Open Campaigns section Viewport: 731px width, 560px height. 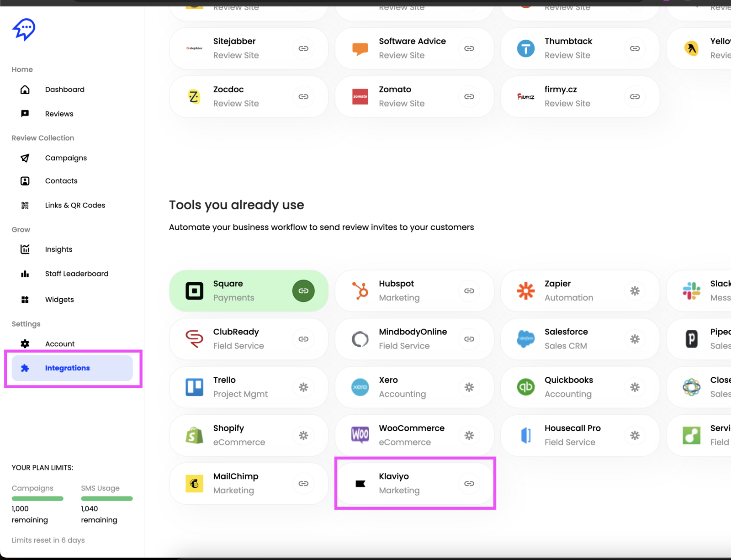[66, 158]
